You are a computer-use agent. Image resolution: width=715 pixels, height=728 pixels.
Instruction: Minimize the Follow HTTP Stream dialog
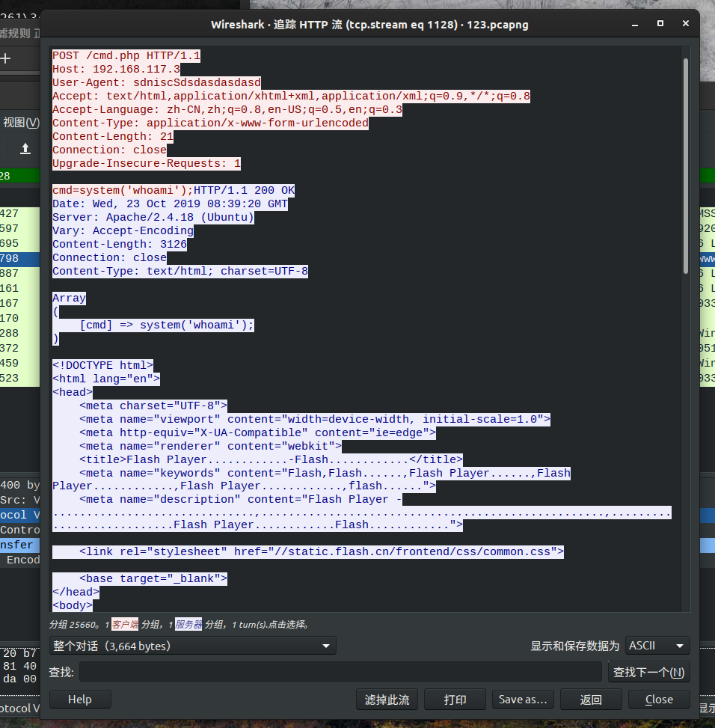[x=631, y=25]
